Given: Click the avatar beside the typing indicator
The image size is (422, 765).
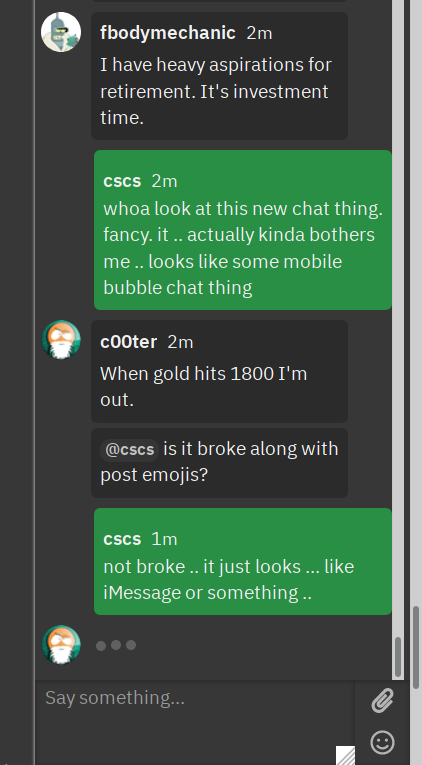Looking at the screenshot, I should click(x=61, y=644).
